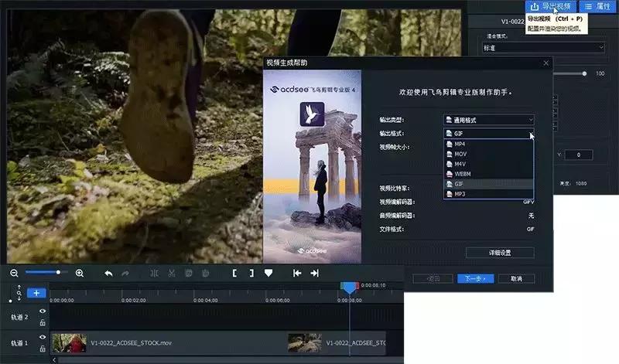Cut the selected clip with scissors
Screen dimensions: 619x364
point(171,274)
